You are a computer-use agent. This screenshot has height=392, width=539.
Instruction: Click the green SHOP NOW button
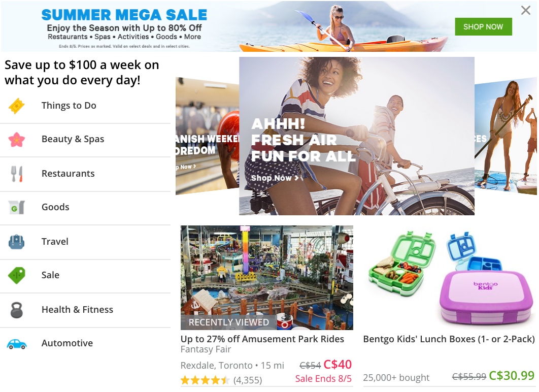(483, 27)
